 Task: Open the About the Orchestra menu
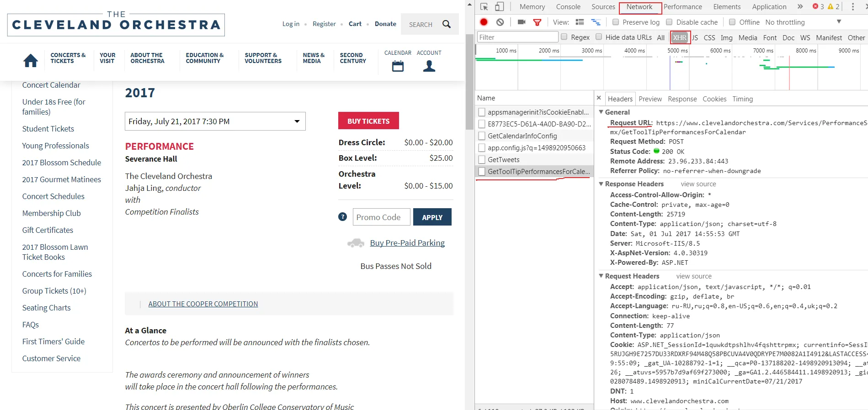pyautogui.click(x=147, y=58)
